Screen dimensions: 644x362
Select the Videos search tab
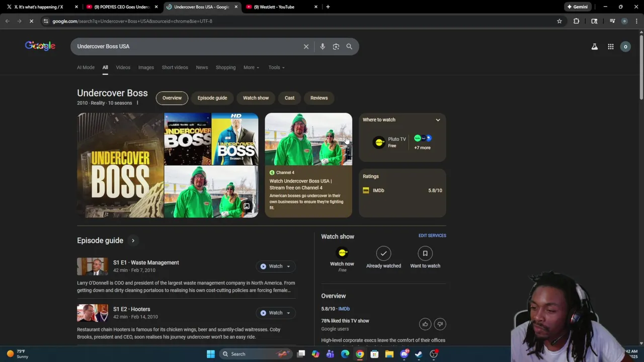pos(123,67)
